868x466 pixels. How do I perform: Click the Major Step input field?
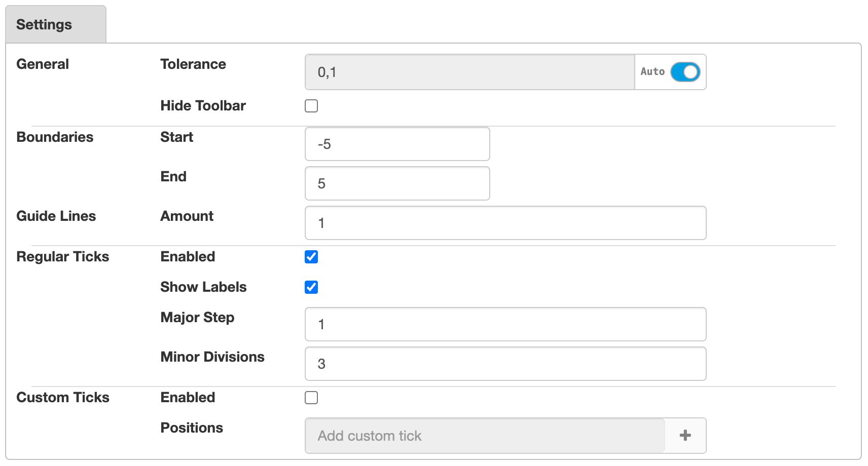(504, 324)
